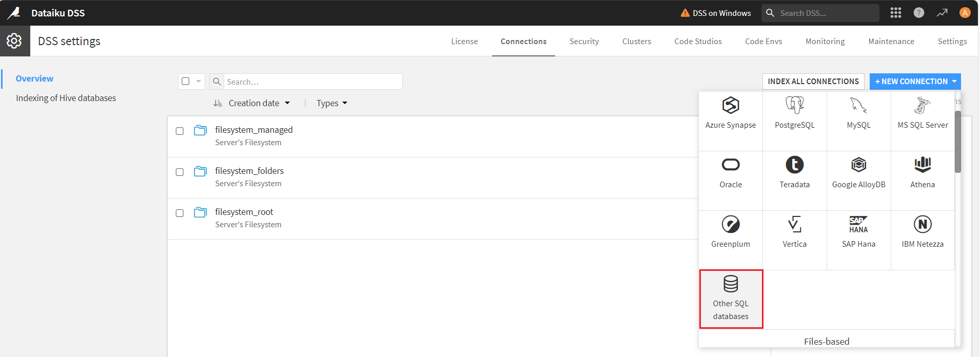Open the applications grid menu icon

coord(895,13)
